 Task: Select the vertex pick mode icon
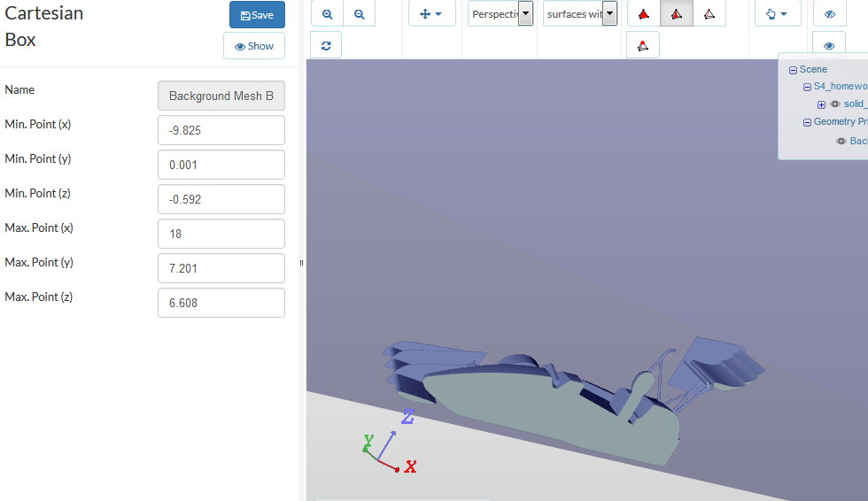[643, 45]
